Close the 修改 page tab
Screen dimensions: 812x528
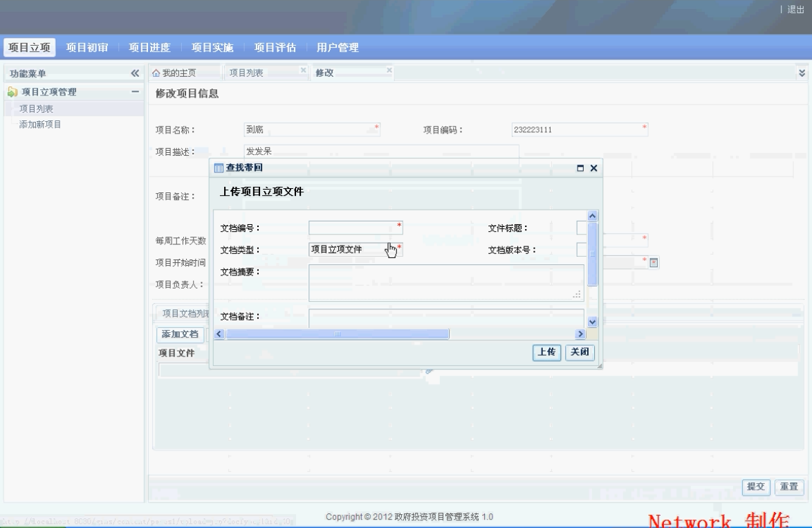389,70
